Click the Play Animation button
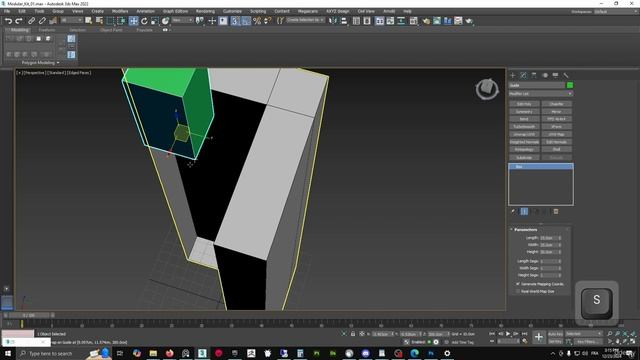Screen dimensions: 640x360 [508, 334]
